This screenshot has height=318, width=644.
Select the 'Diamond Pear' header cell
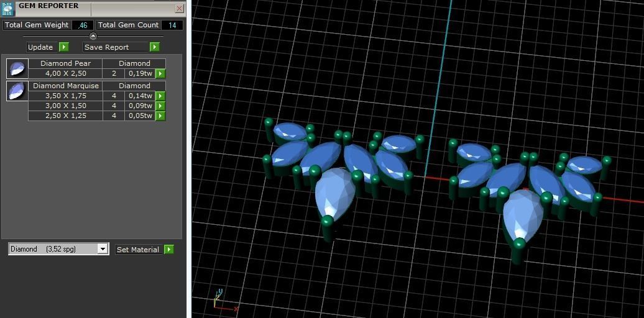[x=65, y=63]
